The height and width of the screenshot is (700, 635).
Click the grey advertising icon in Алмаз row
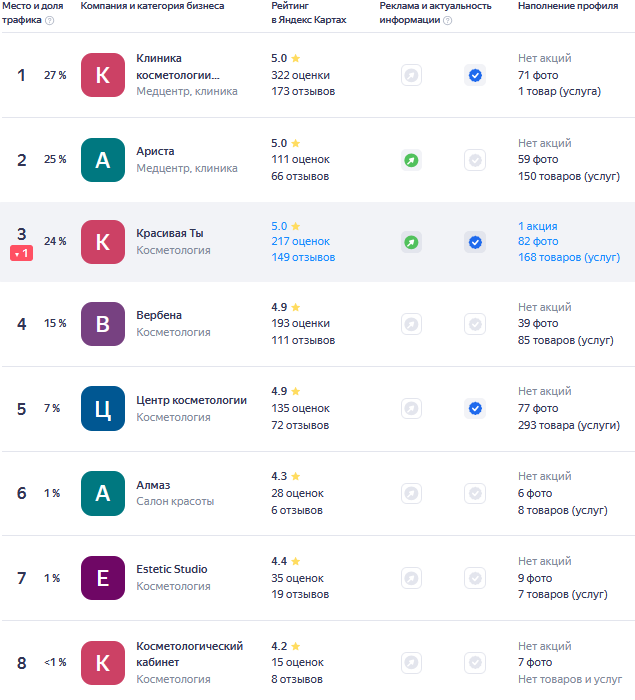tap(411, 493)
